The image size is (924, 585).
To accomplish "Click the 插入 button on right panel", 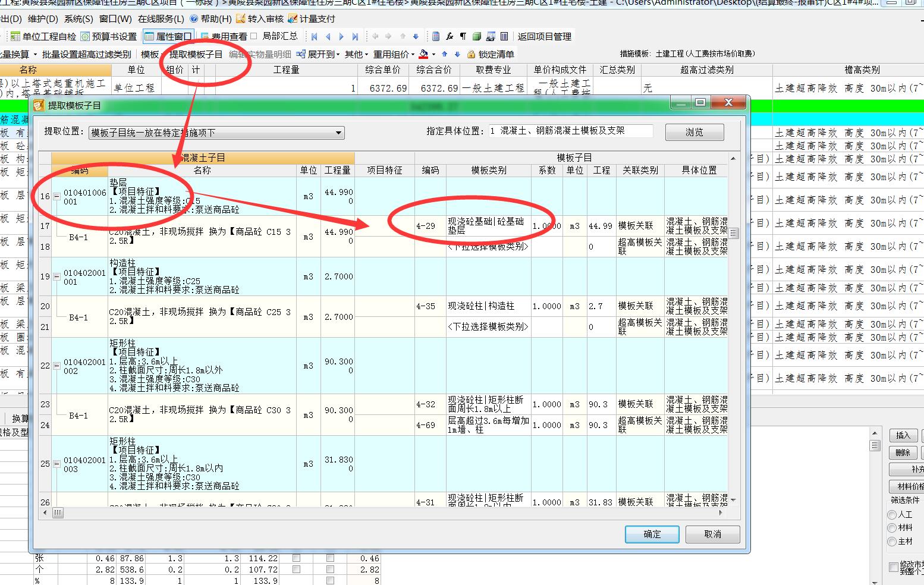I will click(x=903, y=435).
